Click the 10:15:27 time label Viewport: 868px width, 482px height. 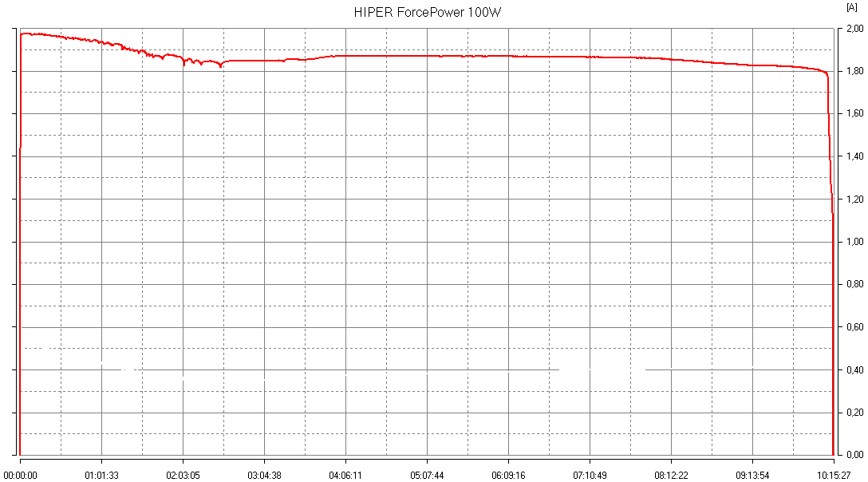coord(834,476)
